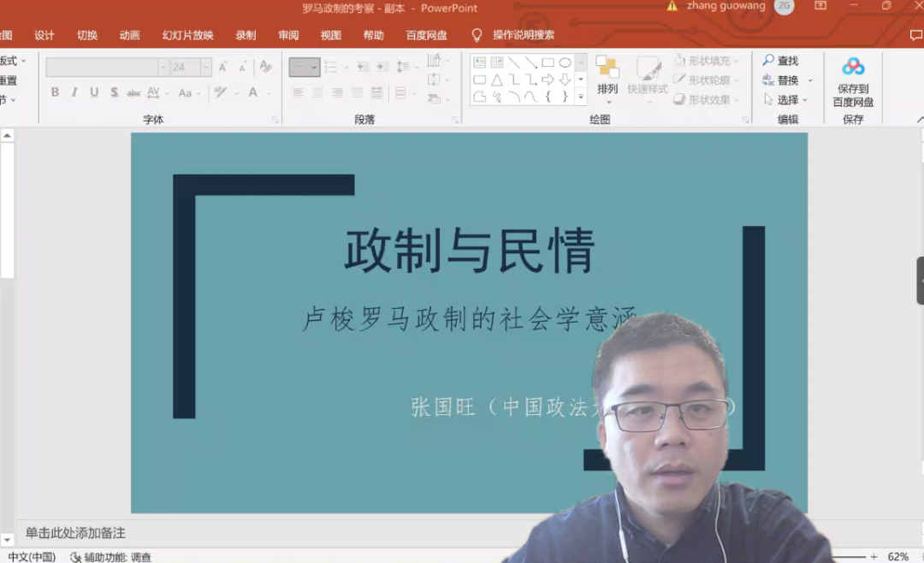
Task: Toggle underline formatting
Action: click(x=94, y=92)
